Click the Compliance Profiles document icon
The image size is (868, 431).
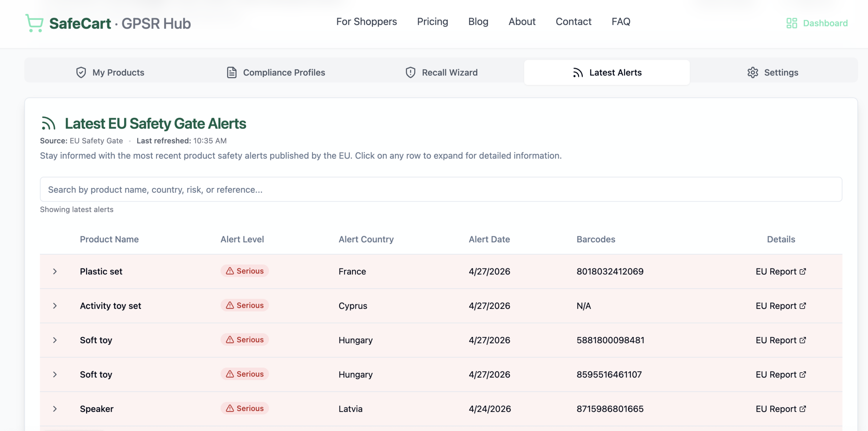pyautogui.click(x=232, y=72)
